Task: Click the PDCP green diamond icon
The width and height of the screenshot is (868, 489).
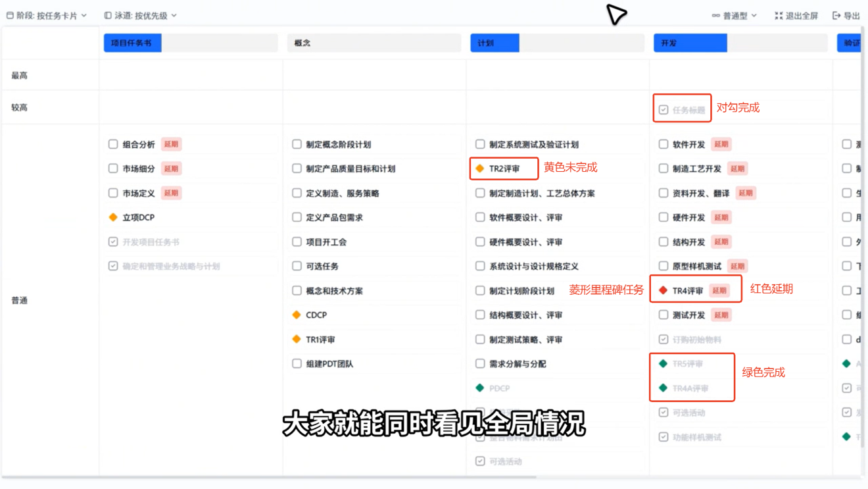Action: (480, 388)
